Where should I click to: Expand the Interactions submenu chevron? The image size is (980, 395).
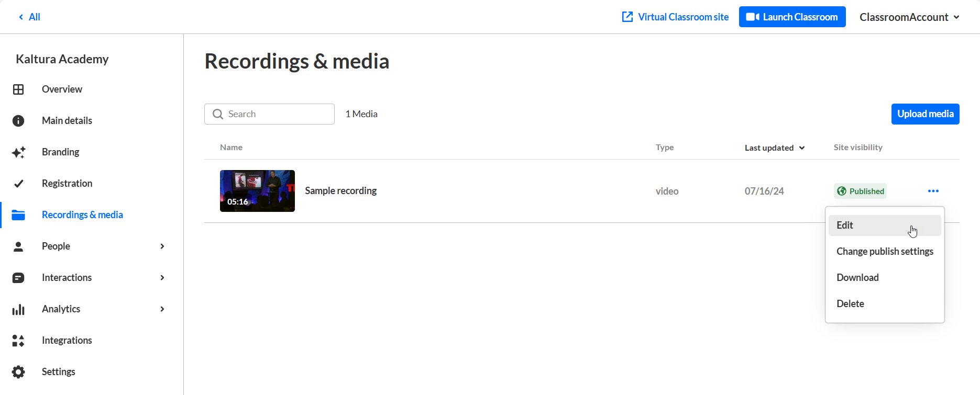click(162, 278)
